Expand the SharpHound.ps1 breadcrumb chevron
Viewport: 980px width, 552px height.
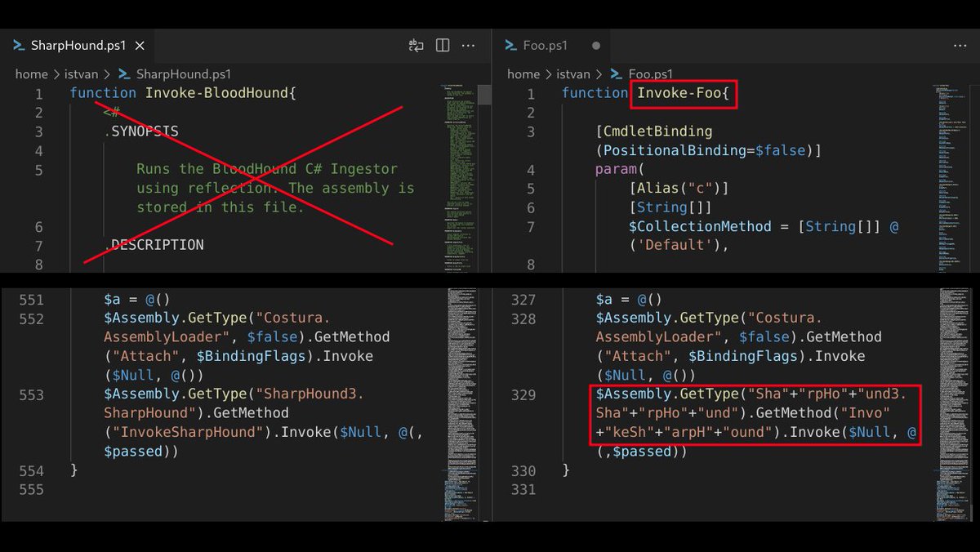click(x=107, y=73)
